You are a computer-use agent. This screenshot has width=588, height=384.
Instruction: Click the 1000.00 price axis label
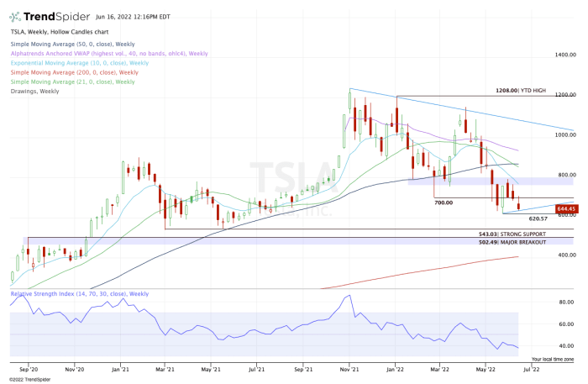[565, 135]
